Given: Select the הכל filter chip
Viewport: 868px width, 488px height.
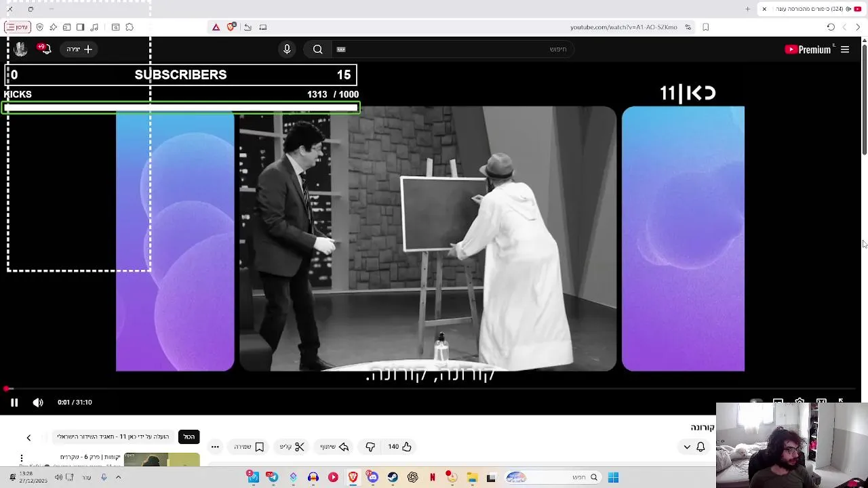Looking at the screenshot, I should click(x=189, y=436).
